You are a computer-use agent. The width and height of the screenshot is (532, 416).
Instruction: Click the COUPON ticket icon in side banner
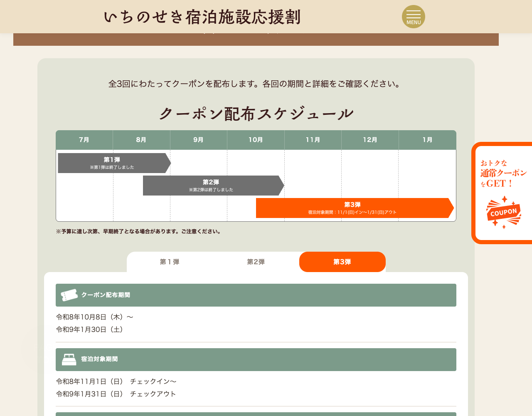pos(504,213)
